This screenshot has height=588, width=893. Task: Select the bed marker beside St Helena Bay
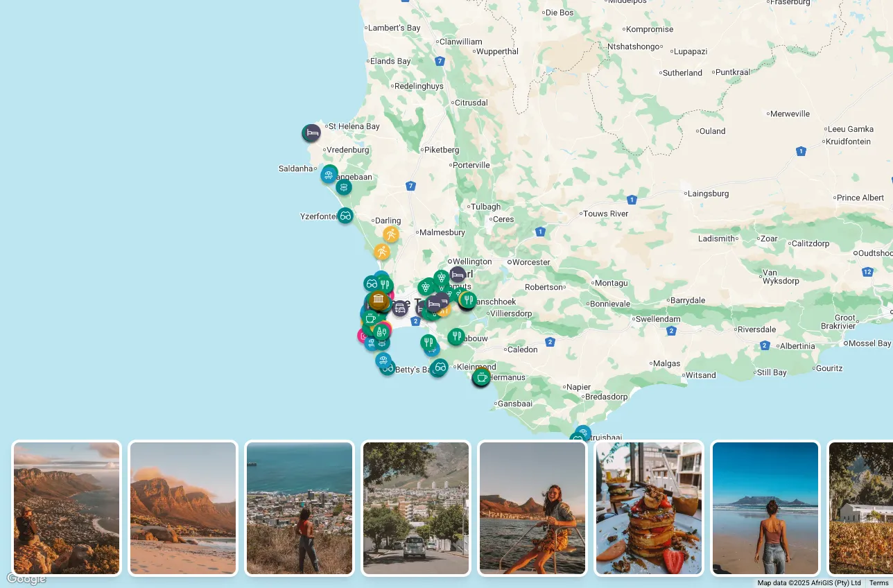pyautogui.click(x=311, y=133)
